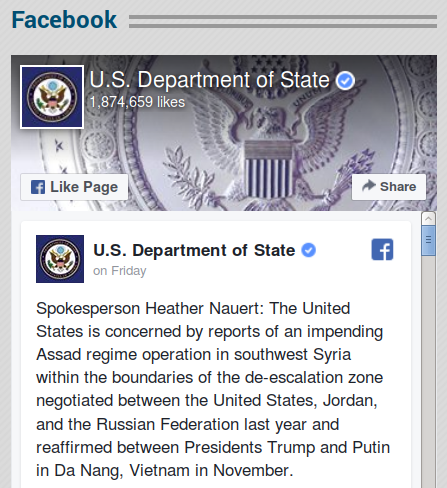The width and height of the screenshot is (447, 488).
Task: Open the post author name link
Action: tap(194, 250)
